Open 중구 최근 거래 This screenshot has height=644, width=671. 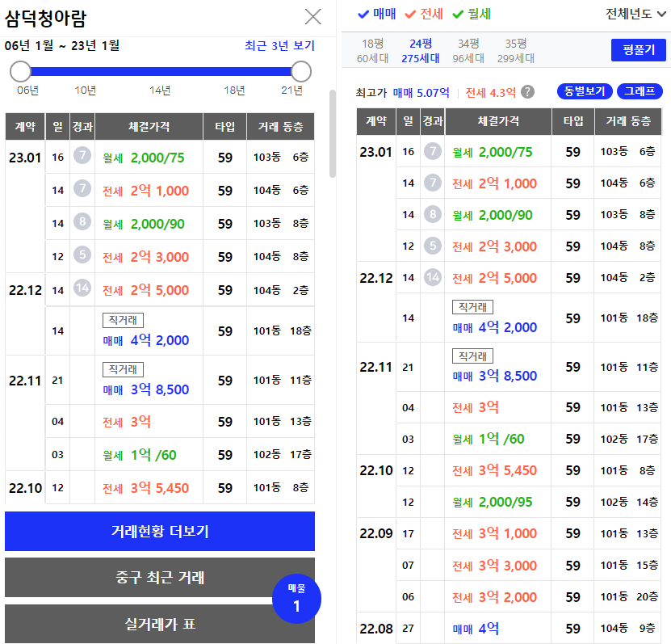click(160, 577)
